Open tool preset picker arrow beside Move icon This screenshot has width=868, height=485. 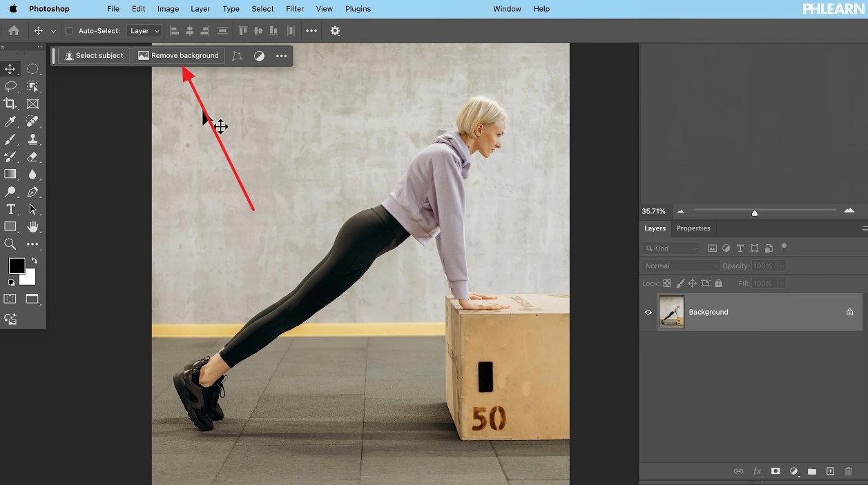pyautogui.click(x=53, y=31)
